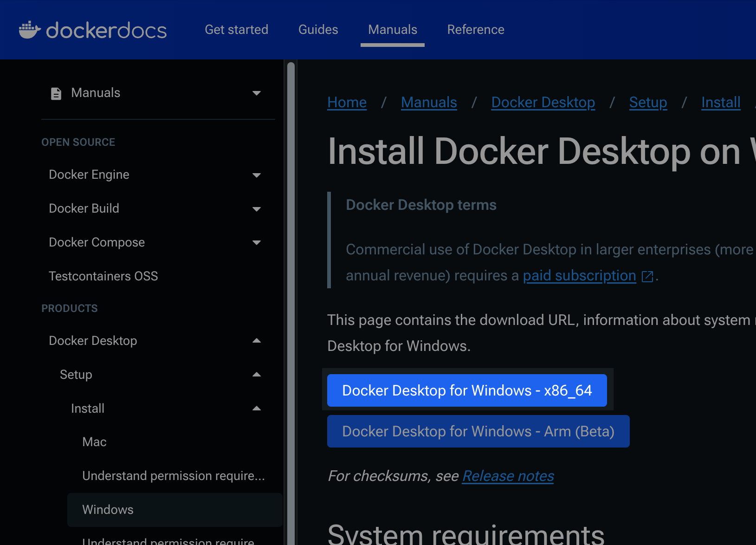Open the Manuals section dropdown arrow
The height and width of the screenshot is (545, 756).
(x=256, y=93)
